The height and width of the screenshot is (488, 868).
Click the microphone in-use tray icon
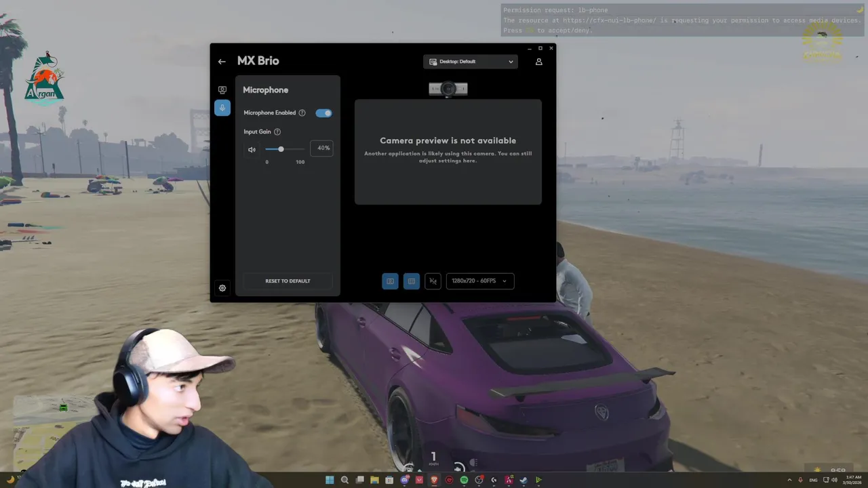click(800, 480)
